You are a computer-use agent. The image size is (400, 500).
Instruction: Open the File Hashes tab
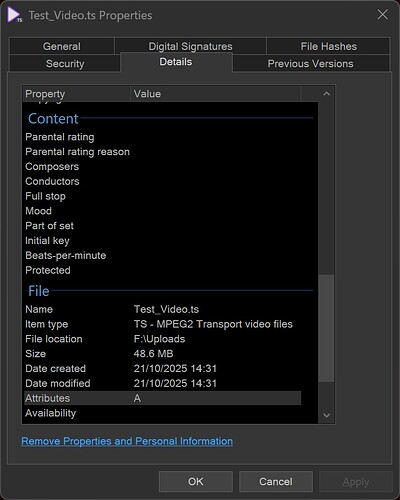pos(328,46)
